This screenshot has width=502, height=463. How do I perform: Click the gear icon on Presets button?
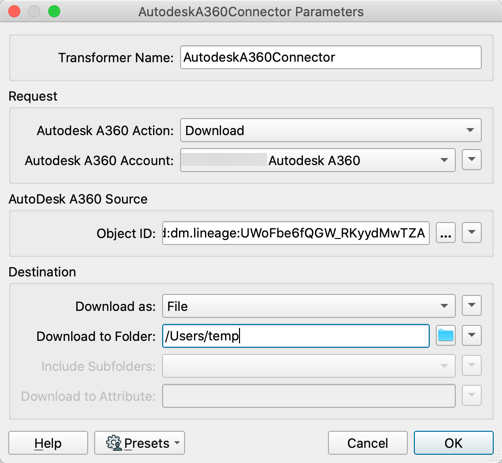pos(114,443)
